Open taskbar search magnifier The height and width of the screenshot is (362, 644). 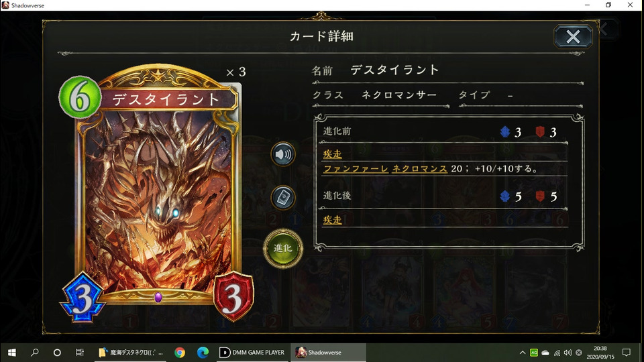[35, 353]
